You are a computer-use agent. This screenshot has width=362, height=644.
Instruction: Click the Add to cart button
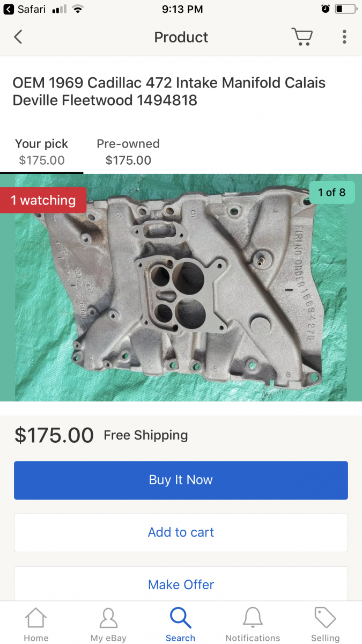pos(181,532)
